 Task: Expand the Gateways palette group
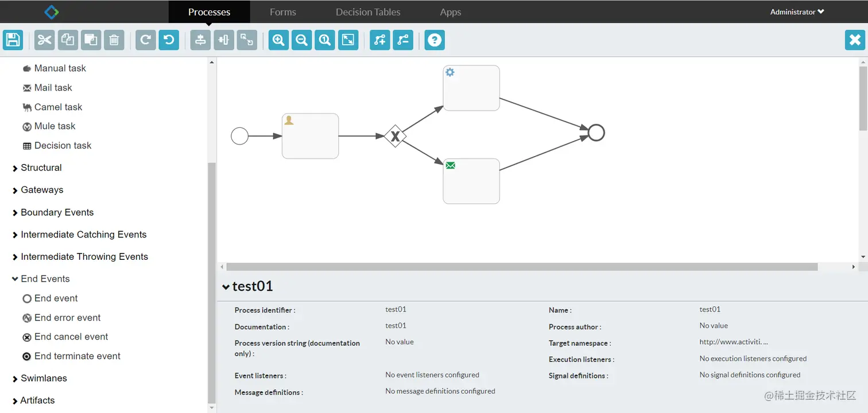pyautogui.click(x=37, y=190)
